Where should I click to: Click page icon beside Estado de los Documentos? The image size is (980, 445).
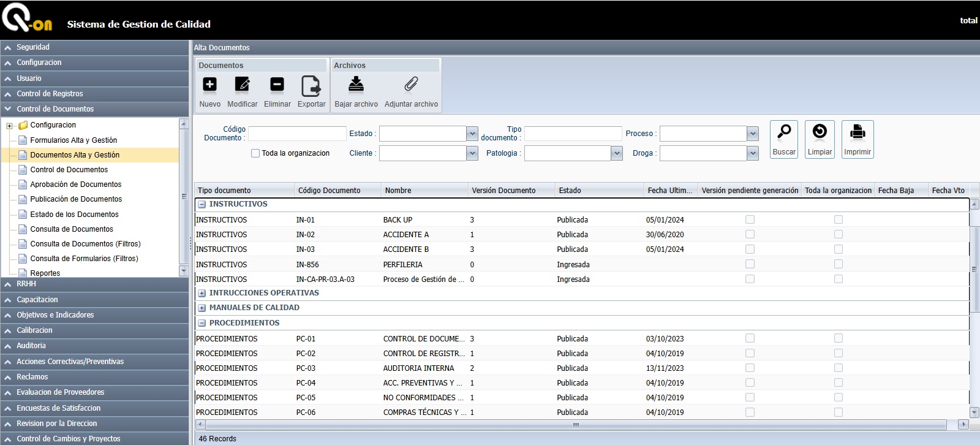pos(23,215)
